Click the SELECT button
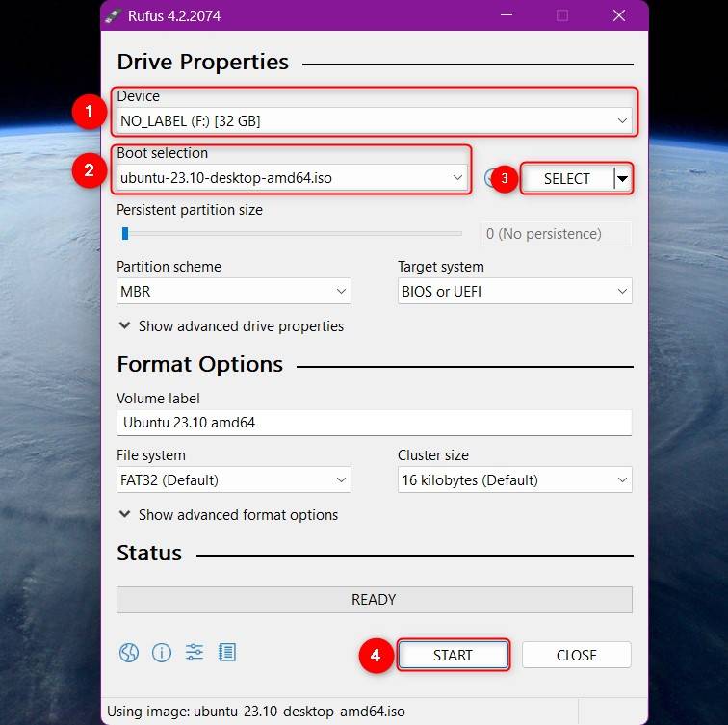The image size is (728, 725). (567, 178)
